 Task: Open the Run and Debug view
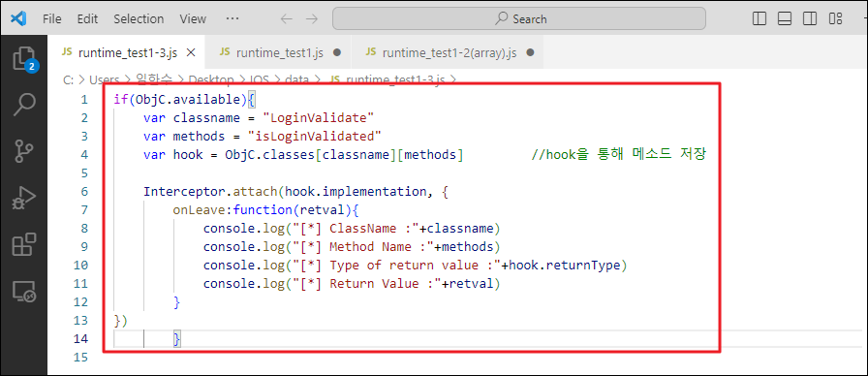coord(24,197)
